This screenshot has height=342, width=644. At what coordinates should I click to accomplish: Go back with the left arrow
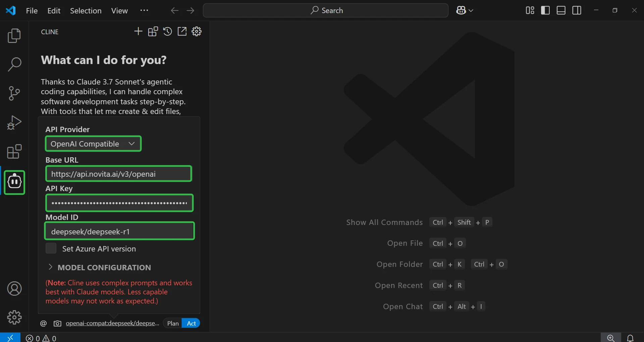point(174,11)
